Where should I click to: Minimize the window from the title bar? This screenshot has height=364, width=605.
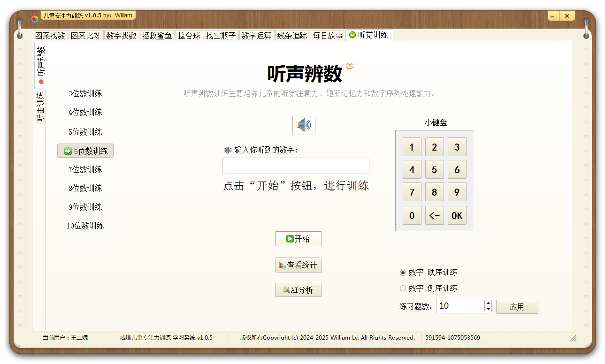pyautogui.click(x=554, y=16)
